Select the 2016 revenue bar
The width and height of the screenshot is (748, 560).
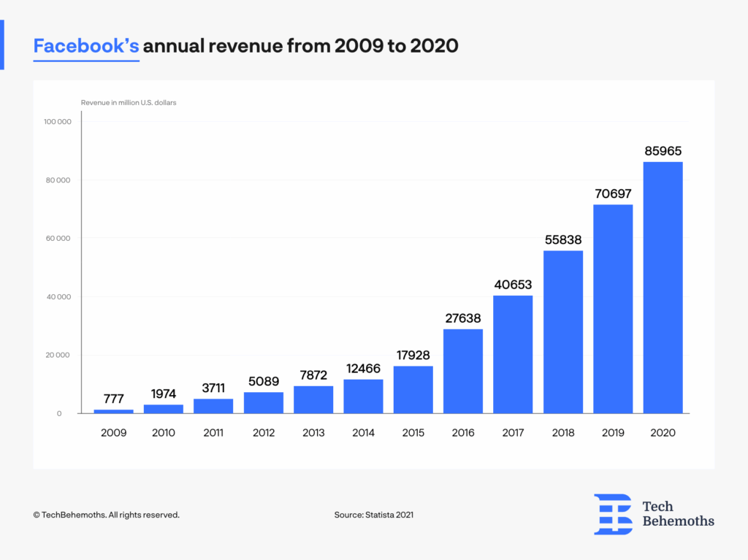click(x=462, y=371)
